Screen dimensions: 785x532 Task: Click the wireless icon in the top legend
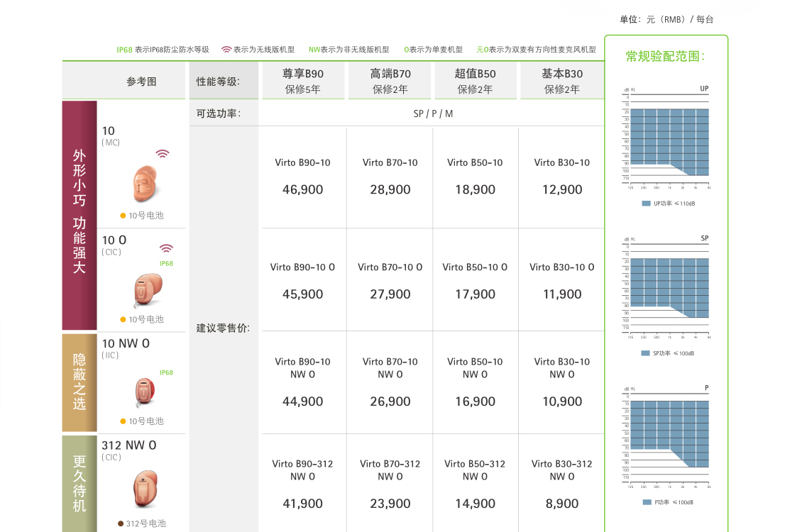226,50
